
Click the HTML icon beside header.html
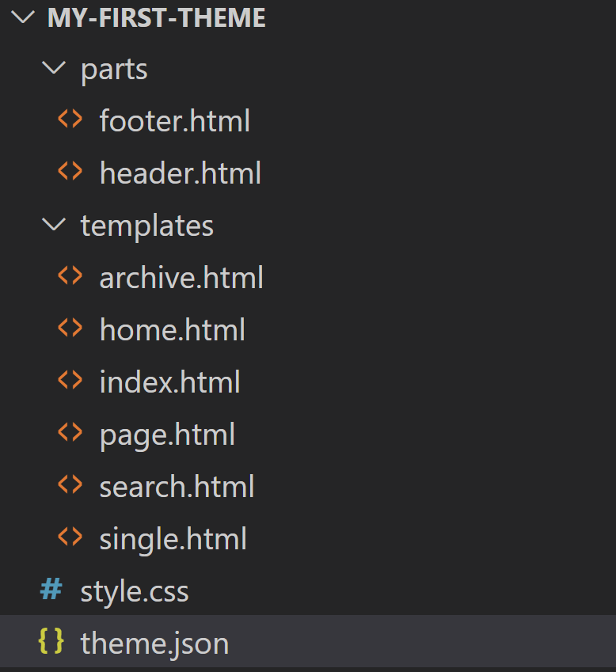coord(70,171)
